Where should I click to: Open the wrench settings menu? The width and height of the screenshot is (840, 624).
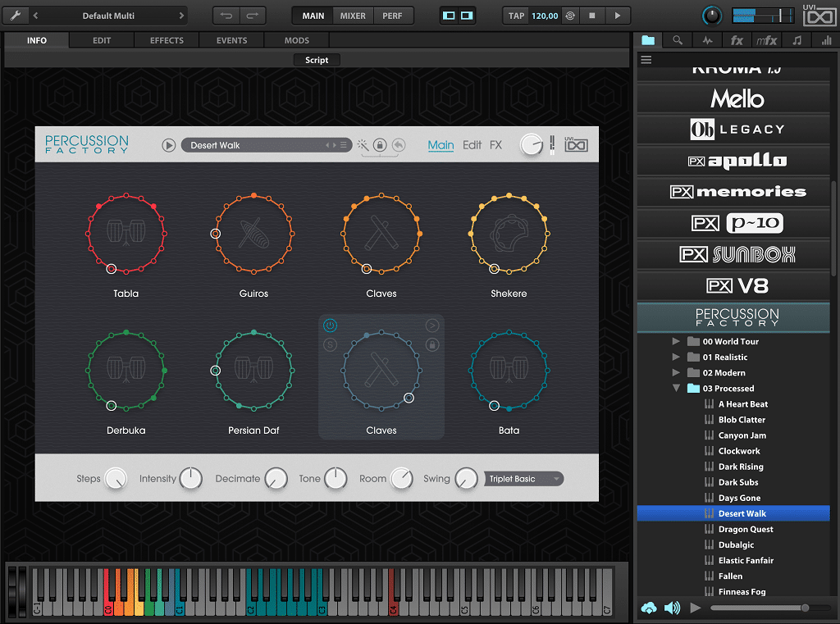coord(16,16)
